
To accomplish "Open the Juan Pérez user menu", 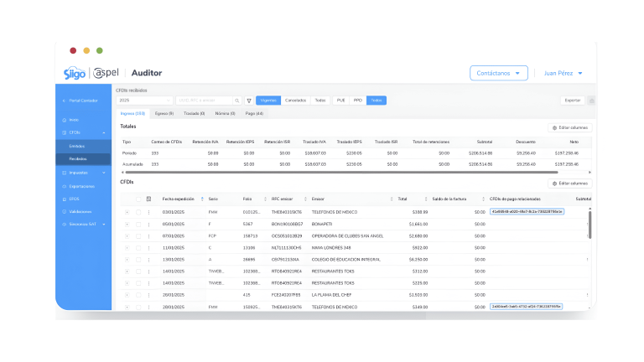I will tap(563, 73).
